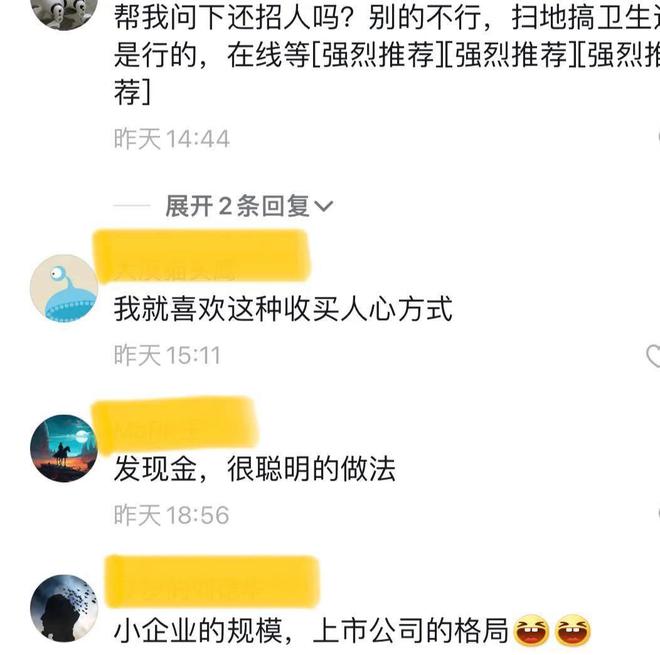Expand replies via 展开2条回复

(249, 206)
